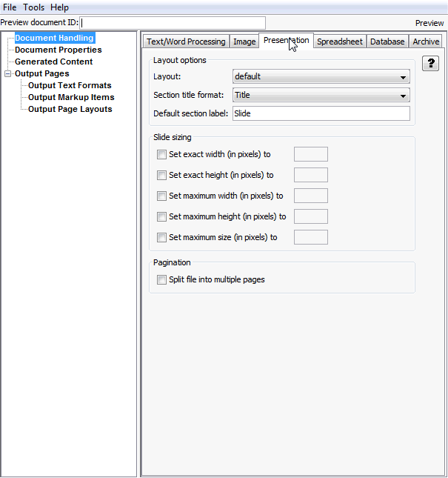
Task: Select the Presentation tab
Action: [x=287, y=40]
